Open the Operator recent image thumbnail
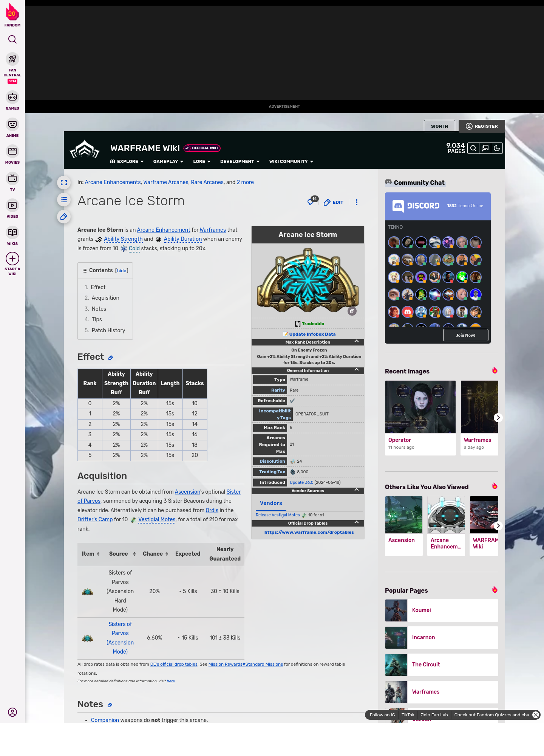The image size is (544, 756). coord(420,407)
